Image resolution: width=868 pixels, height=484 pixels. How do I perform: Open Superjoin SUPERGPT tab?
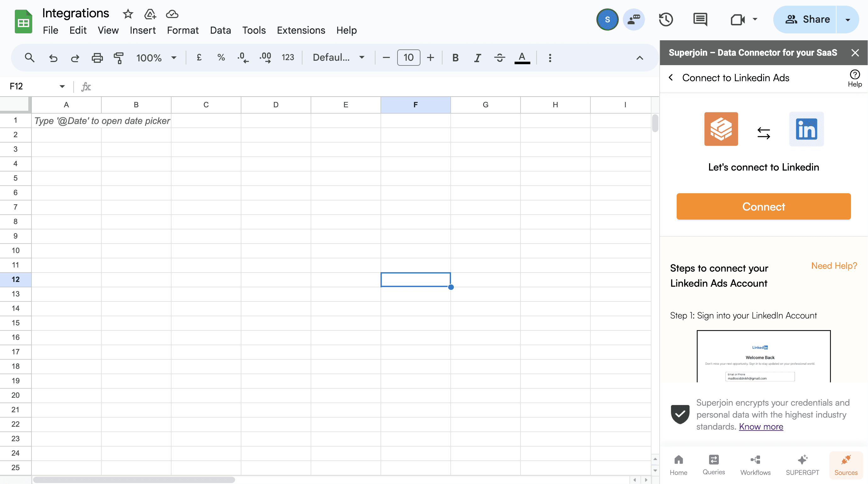[x=802, y=465]
